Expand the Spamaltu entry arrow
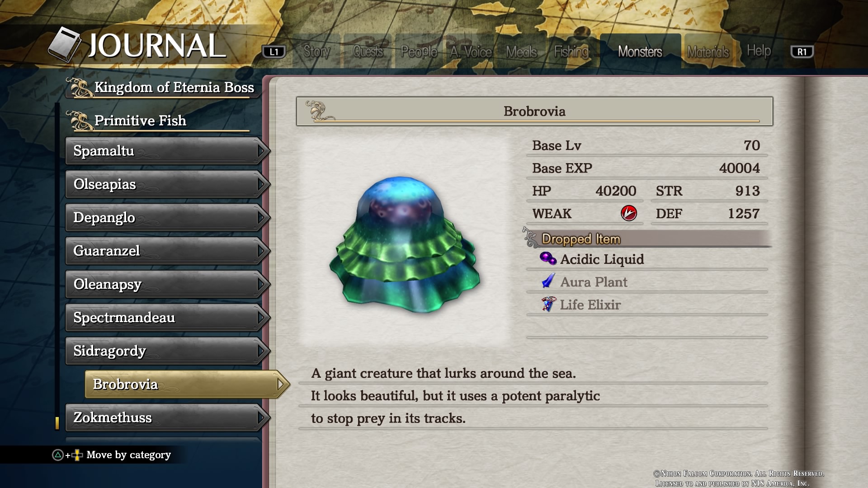Viewport: 868px width, 488px height. coord(261,151)
